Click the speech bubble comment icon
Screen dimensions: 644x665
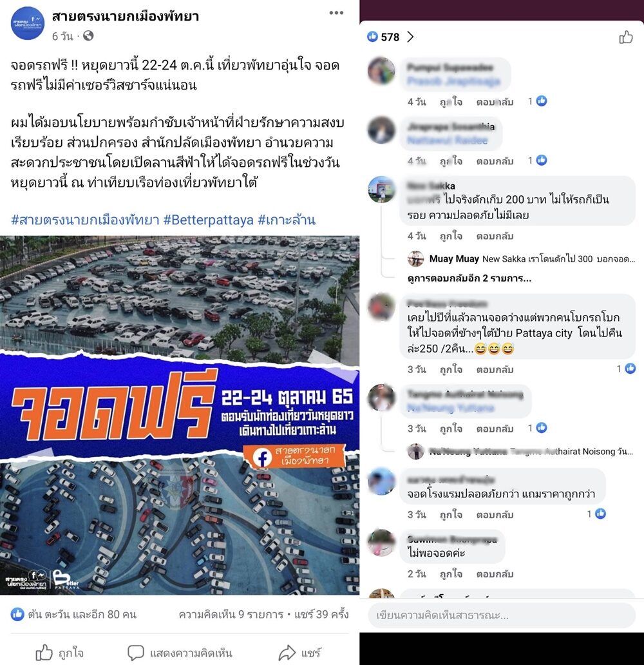coord(136,653)
